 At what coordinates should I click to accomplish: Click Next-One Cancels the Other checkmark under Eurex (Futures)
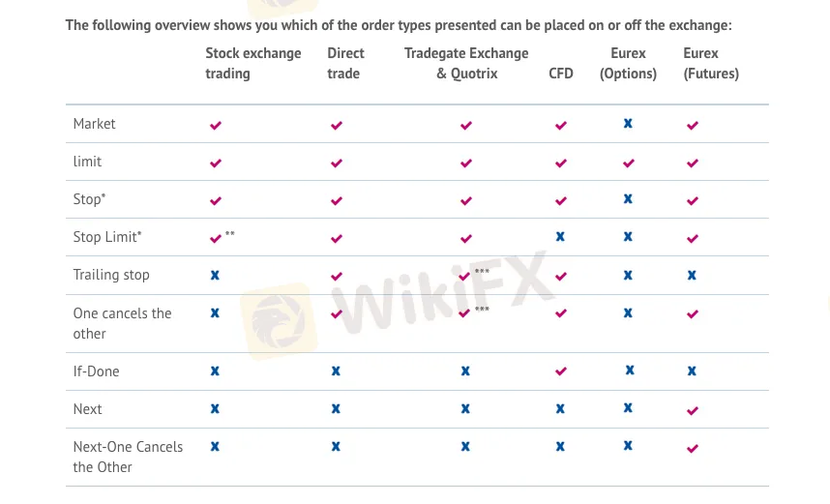tap(693, 449)
